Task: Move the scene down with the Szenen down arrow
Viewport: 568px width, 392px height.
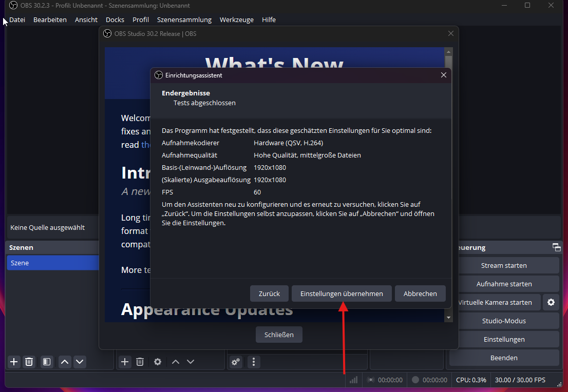Action: point(80,362)
